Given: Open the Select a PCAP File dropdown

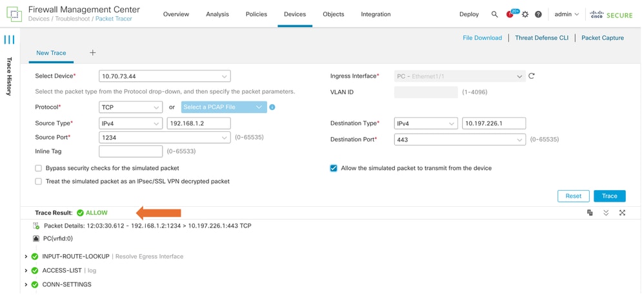Looking at the screenshot, I should [224, 107].
